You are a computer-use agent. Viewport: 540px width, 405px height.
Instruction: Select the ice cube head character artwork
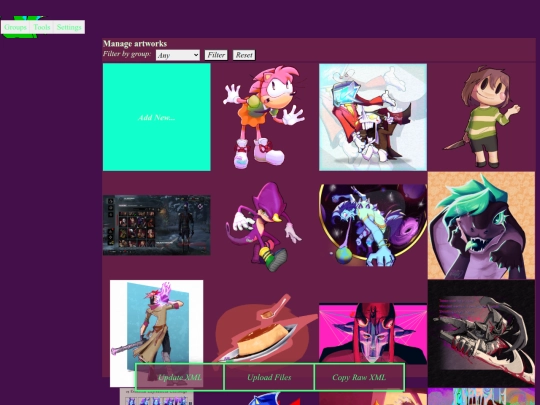373,117
